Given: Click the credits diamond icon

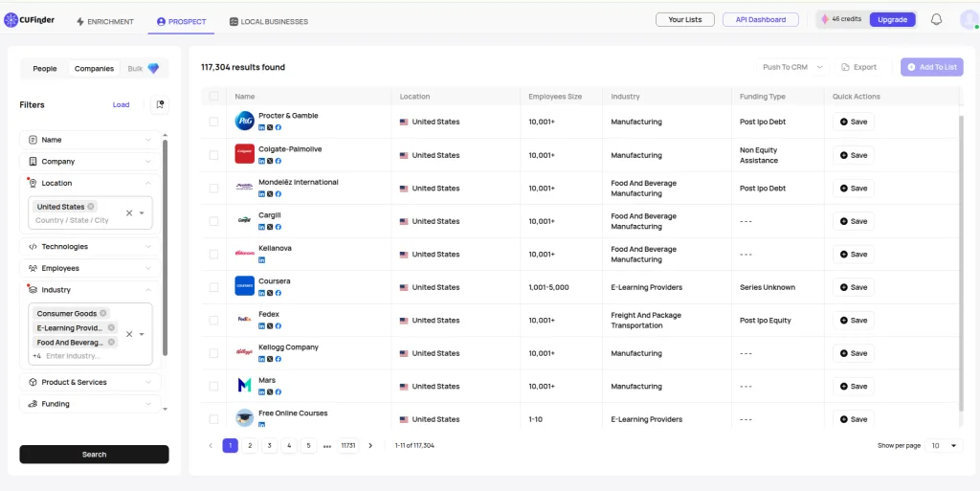Looking at the screenshot, I should click(x=825, y=19).
